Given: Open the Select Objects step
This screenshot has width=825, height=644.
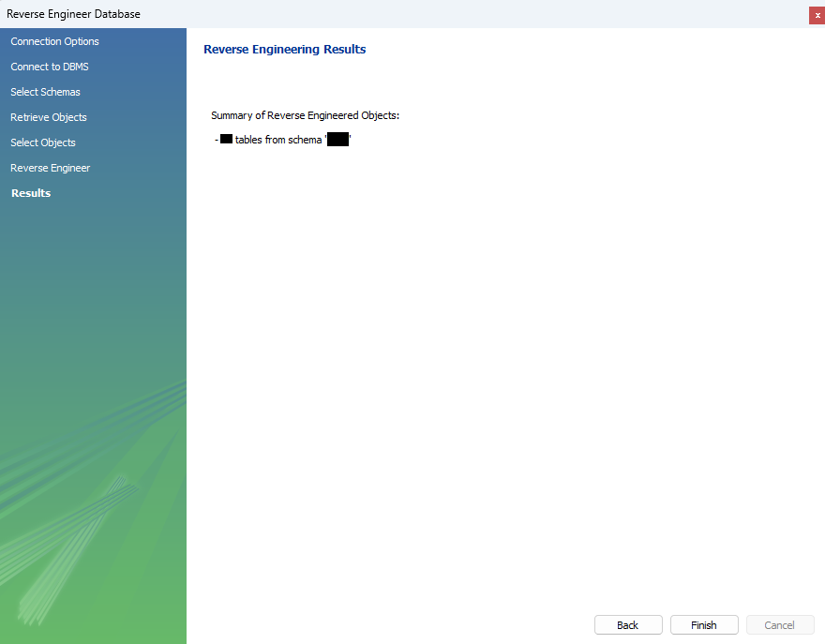Looking at the screenshot, I should pyautogui.click(x=43, y=142).
